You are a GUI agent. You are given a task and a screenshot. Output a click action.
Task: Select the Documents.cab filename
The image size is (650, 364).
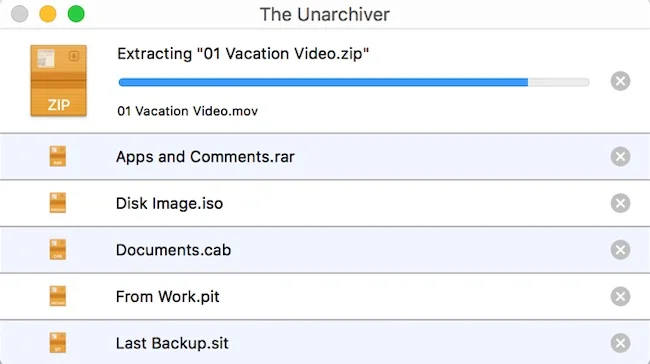tap(173, 250)
